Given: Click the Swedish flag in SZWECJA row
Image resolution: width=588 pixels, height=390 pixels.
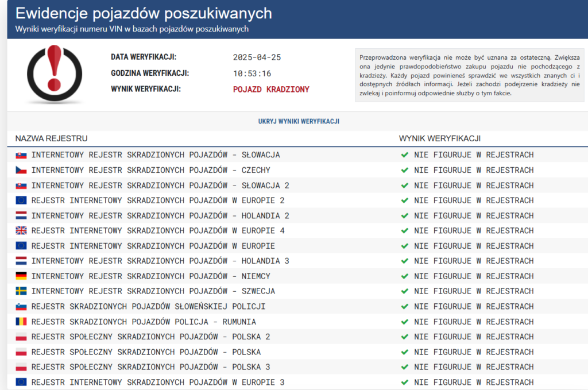Looking at the screenshot, I should pyautogui.click(x=21, y=291).
